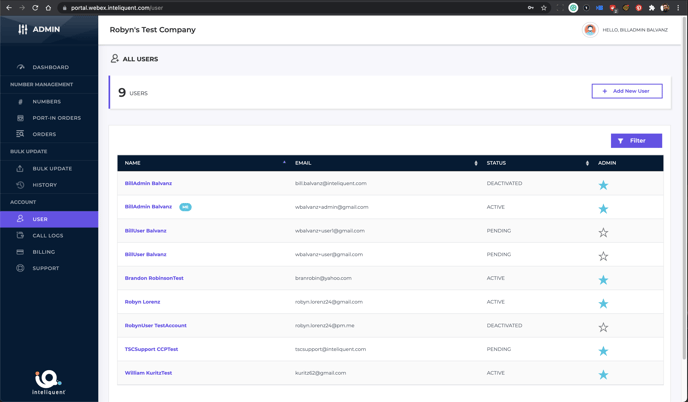Click the Numbers hash icon
688x402 pixels.
pos(20,102)
